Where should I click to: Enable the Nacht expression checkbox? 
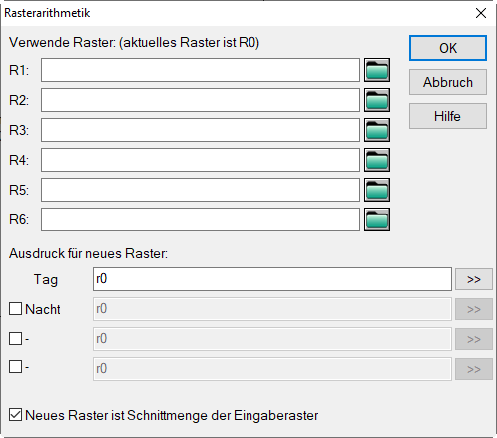15,309
